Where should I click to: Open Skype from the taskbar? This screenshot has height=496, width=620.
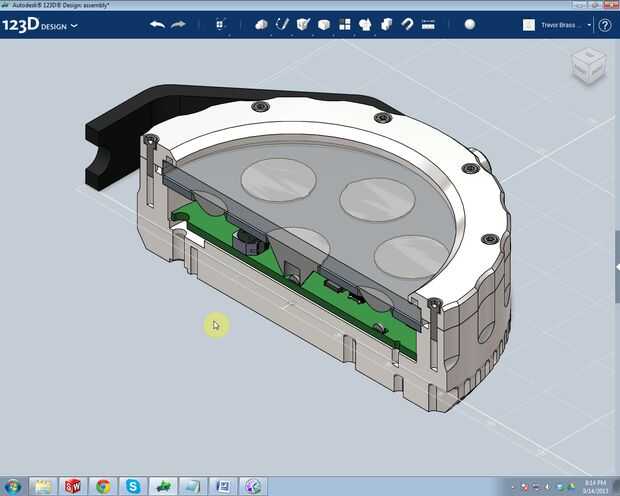coord(133,486)
